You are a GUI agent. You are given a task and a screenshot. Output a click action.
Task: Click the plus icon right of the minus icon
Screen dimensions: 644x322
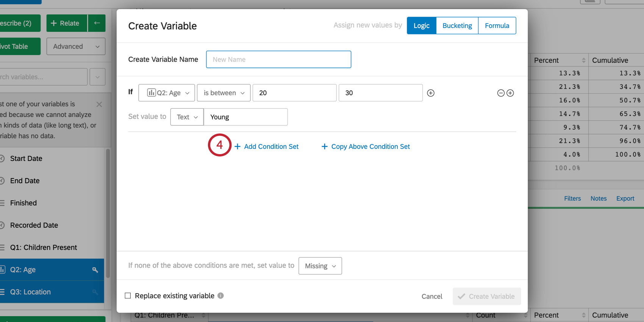point(510,93)
